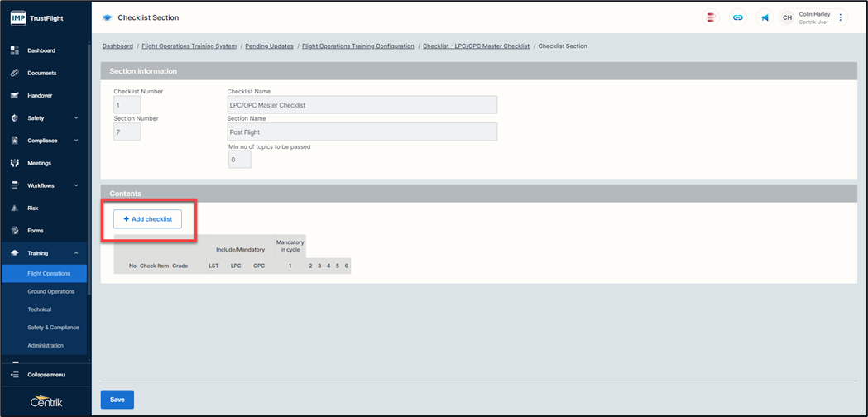Click the red list icon in header
The height and width of the screenshot is (417, 868).
(710, 17)
